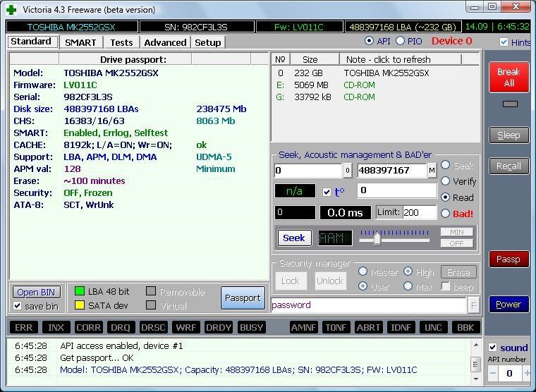Screen dimensions: 536x392
Task: Click the Seek button
Action: point(294,238)
